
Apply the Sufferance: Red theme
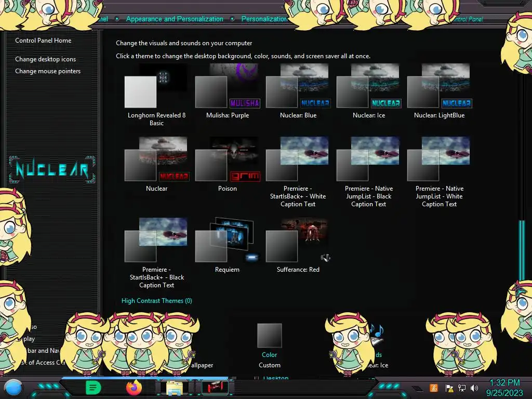tap(298, 246)
